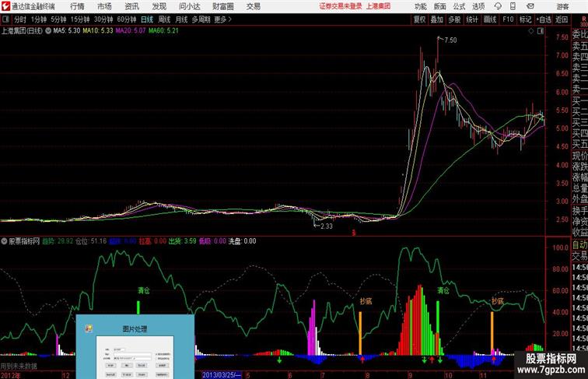Viewport: 588px width, 379px height.
Task: Open the 资讯 menu
Action: point(131,6)
